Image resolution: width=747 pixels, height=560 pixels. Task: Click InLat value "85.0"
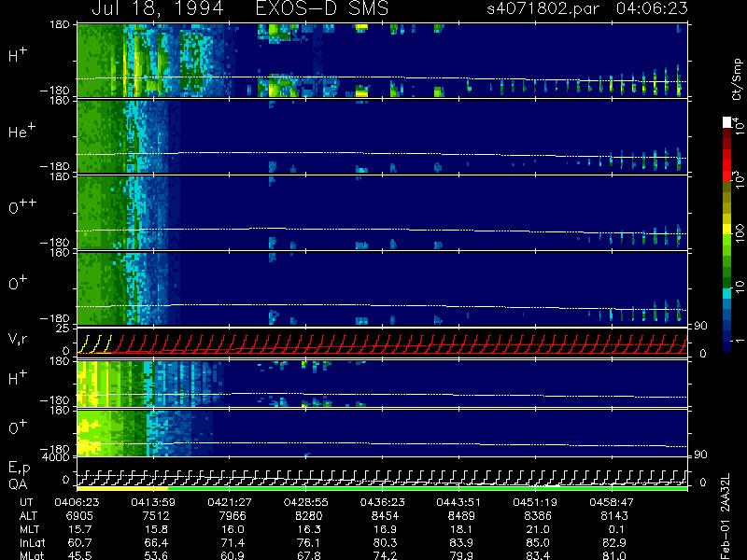tap(538, 542)
